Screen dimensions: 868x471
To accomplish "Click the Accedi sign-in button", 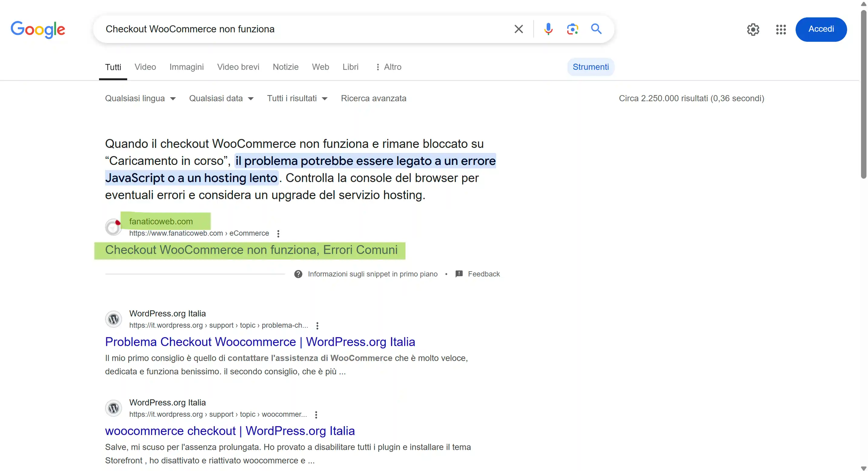I will click(x=821, y=29).
